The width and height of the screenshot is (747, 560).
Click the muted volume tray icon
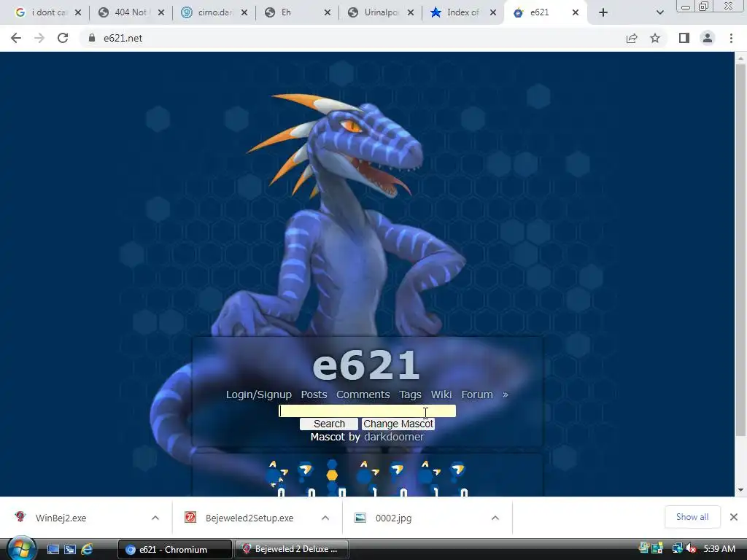[691, 549]
